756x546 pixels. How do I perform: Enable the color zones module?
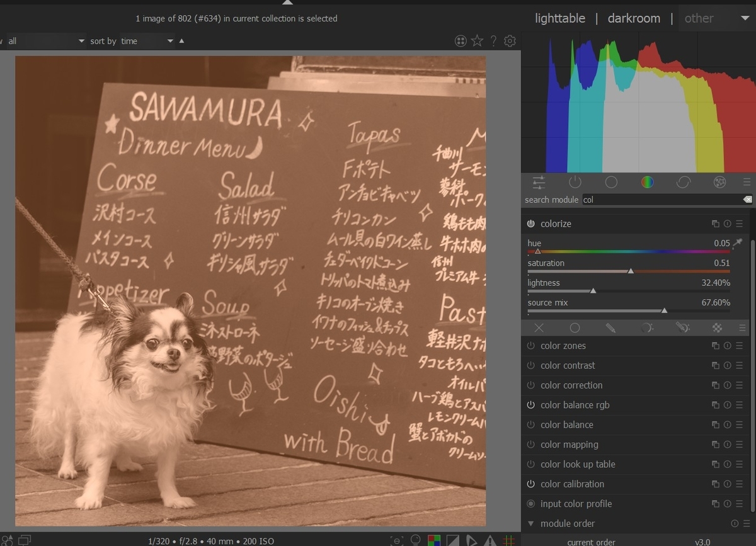[530, 346]
